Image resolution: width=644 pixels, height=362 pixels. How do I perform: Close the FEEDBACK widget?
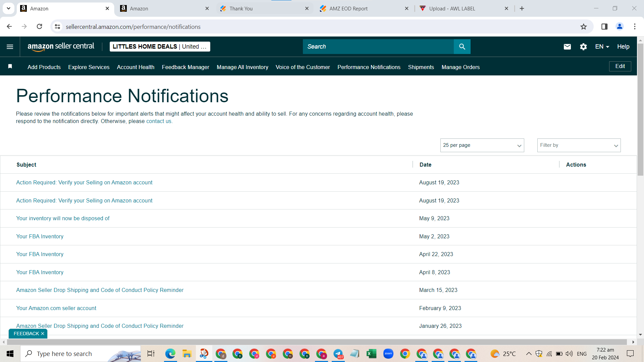[x=43, y=334]
